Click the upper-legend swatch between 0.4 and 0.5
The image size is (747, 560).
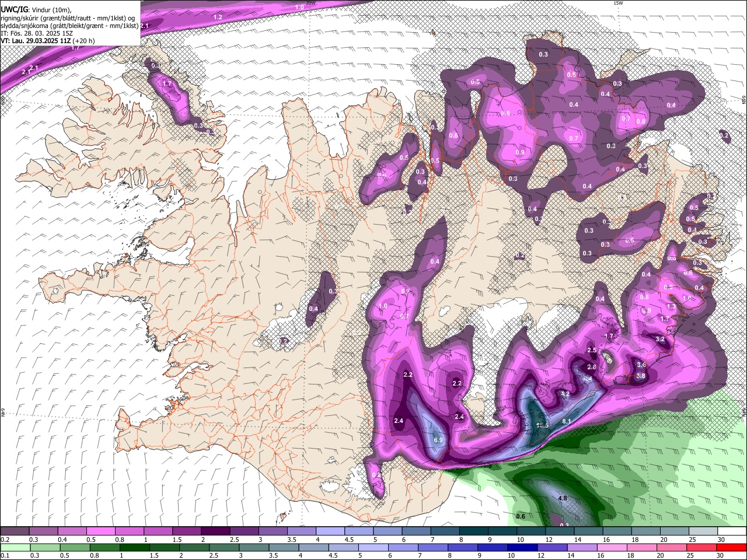coord(72,531)
